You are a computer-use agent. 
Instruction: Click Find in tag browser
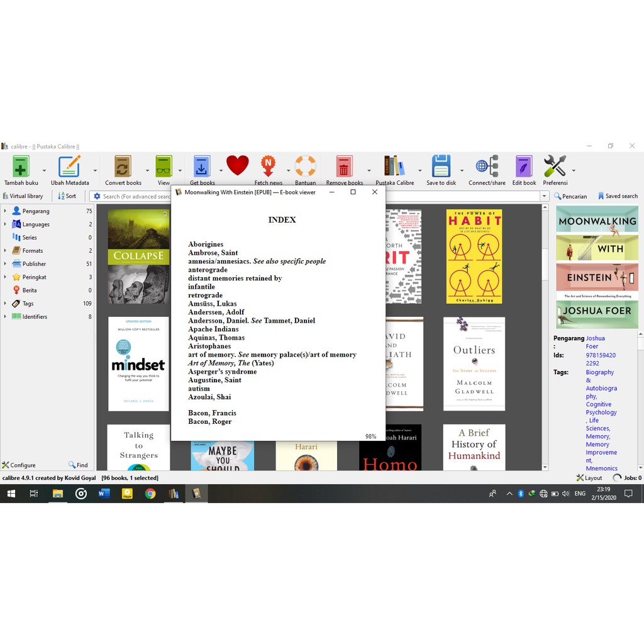click(78, 465)
